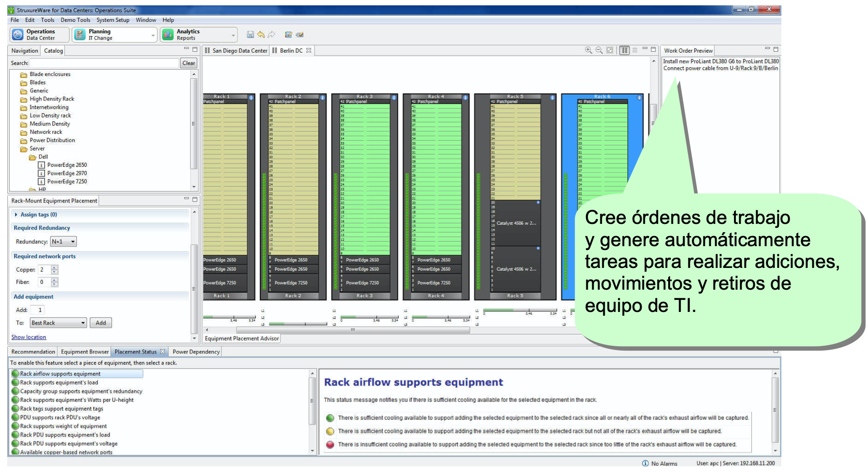Screen dimensions: 868x472
Task: Click the Clear search button
Action: [x=189, y=63]
